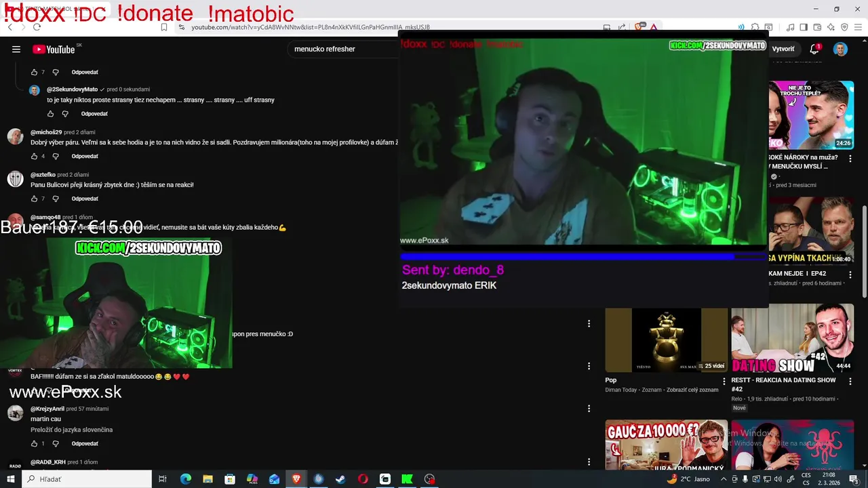The image size is (868, 488).
Task: Open the @michoš29 profile avatar
Action: 15,136
